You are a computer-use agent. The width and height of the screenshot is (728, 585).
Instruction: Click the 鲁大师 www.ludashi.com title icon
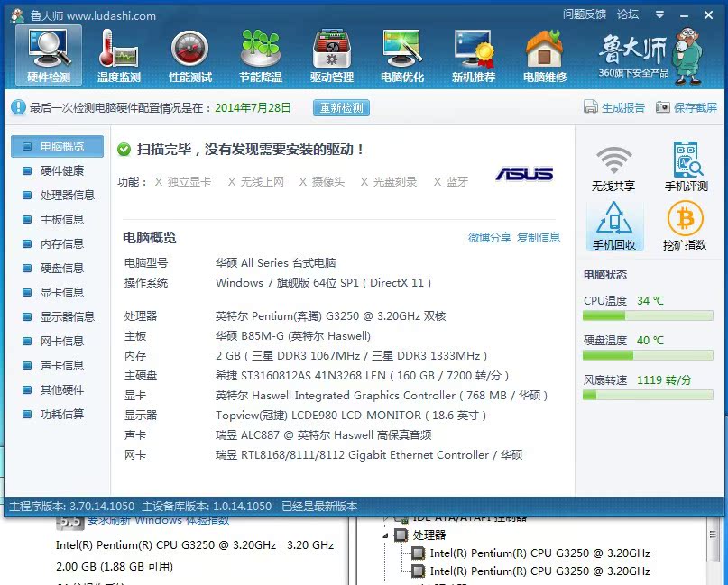[x=18, y=15]
